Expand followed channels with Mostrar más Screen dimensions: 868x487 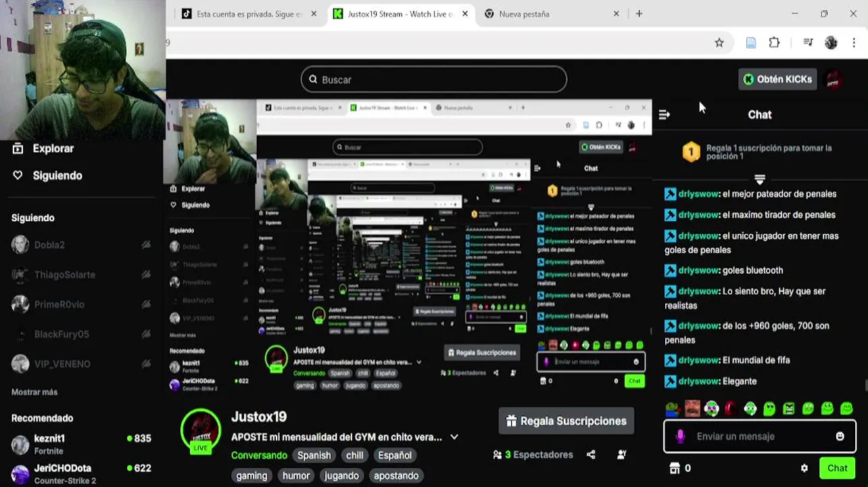point(34,392)
